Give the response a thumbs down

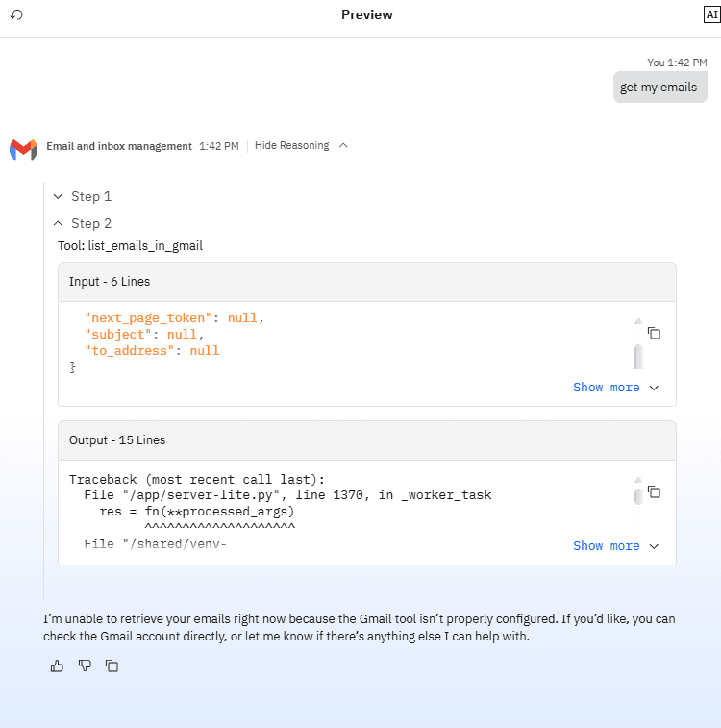click(85, 666)
